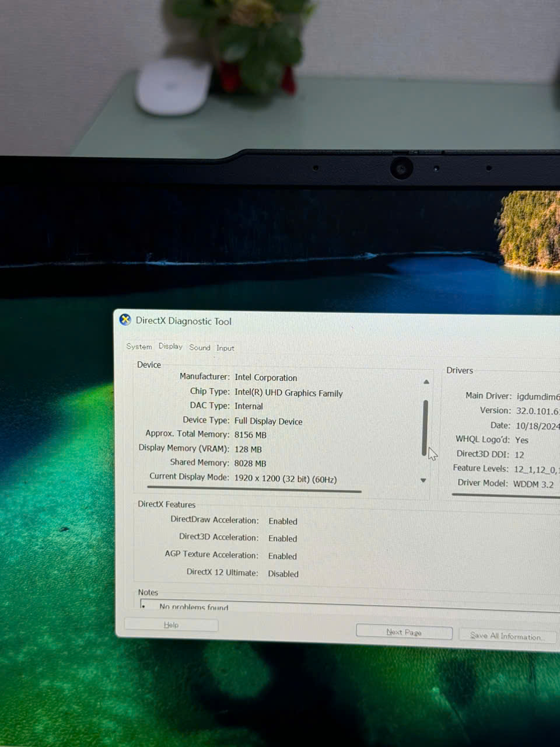Click Device list scroll up arrow
Image resolution: width=560 pixels, height=747 pixels.
(426, 382)
